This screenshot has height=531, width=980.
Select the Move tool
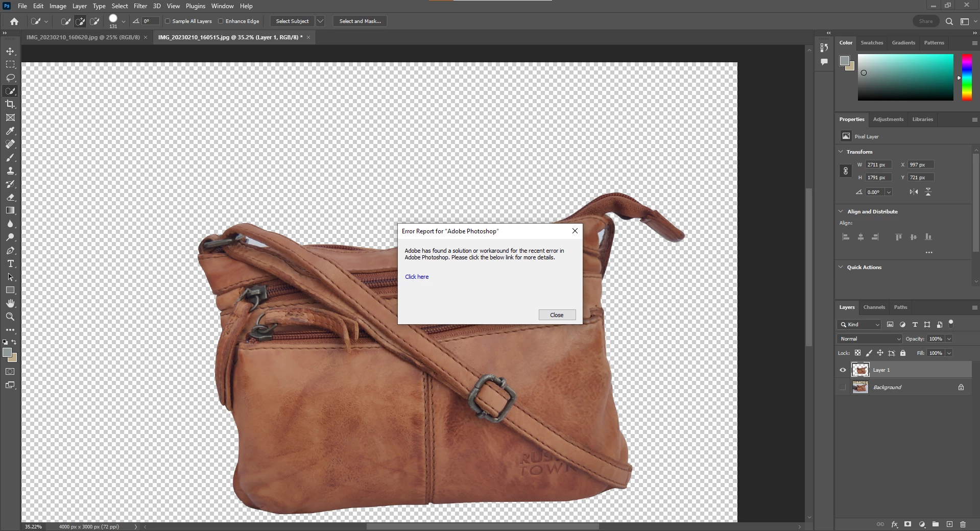(10, 52)
